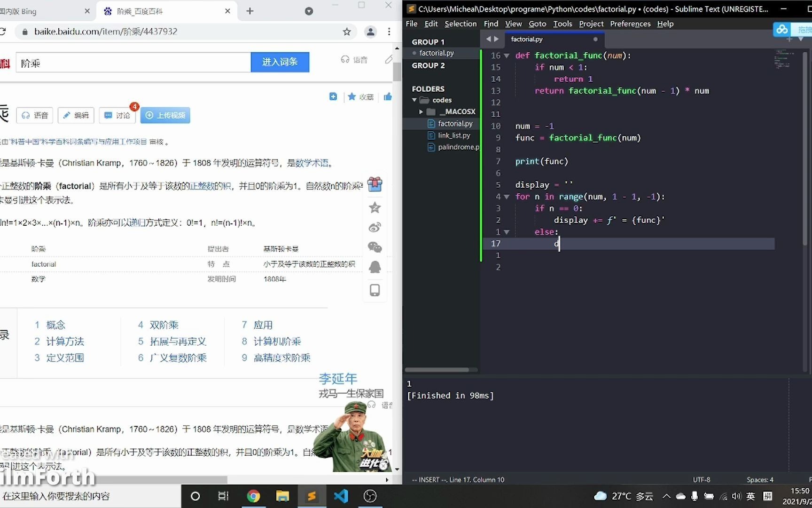
Task: Open Chrome from the Windows taskbar
Action: [x=253, y=496]
